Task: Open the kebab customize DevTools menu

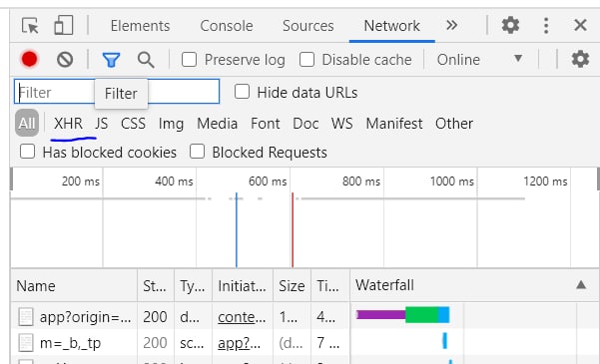Action: (546, 26)
